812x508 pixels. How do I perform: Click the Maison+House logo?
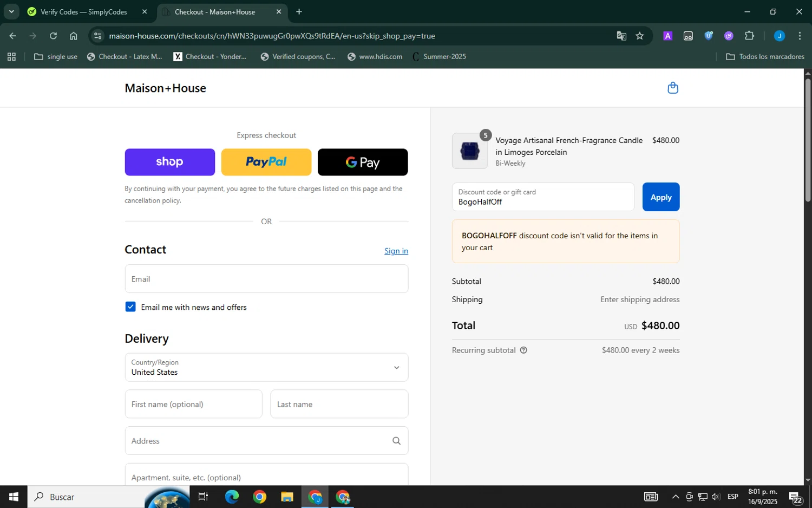[x=165, y=88]
